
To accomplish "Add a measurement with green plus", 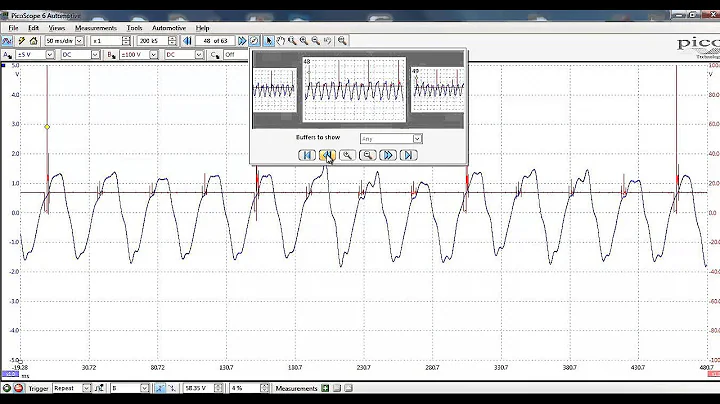I will 325,388.
